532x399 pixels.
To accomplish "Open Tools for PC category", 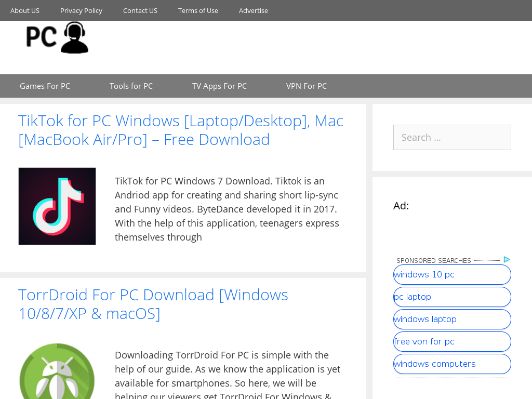I will point(131,86).
